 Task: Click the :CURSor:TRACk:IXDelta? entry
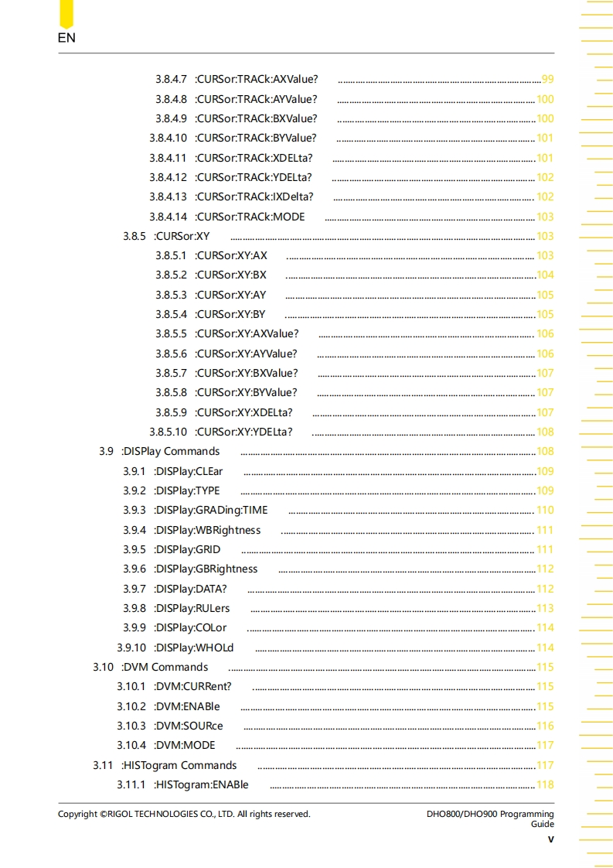coord(254,196)
